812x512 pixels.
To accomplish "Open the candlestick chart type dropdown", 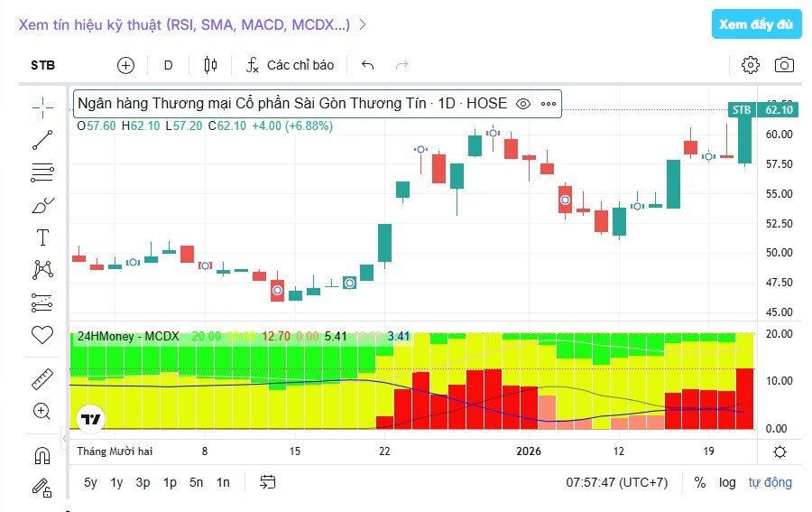I will 211,65.
